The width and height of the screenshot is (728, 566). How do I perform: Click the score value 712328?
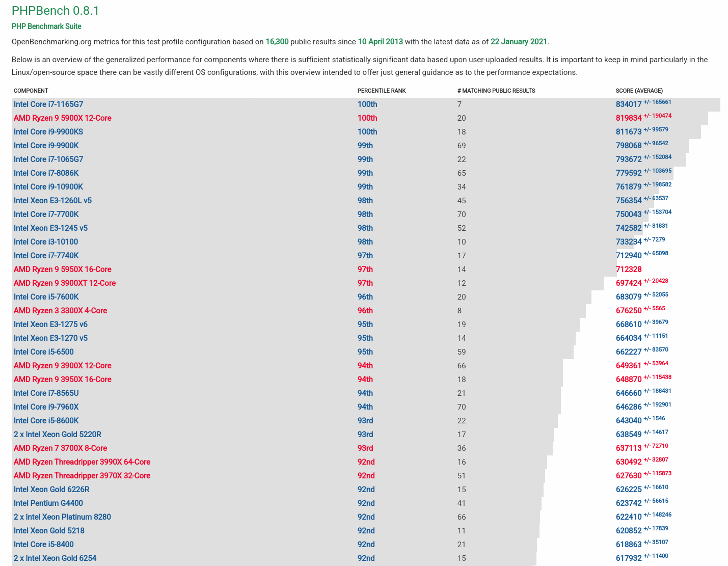pos(629,269)
